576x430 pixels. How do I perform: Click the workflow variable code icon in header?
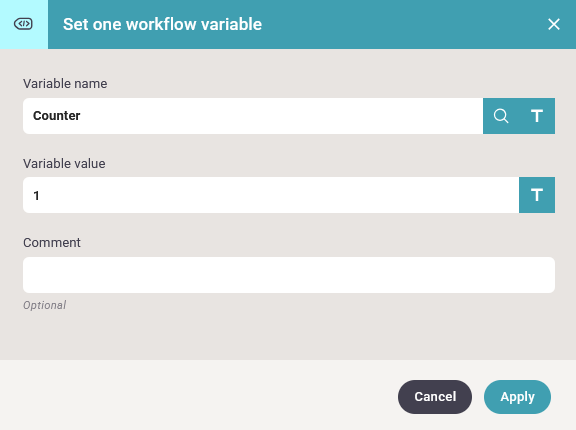(x=23, y=24)
